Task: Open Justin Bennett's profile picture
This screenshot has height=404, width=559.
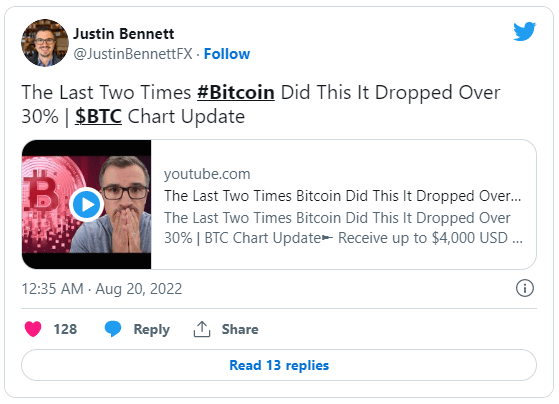Action: 45,43
